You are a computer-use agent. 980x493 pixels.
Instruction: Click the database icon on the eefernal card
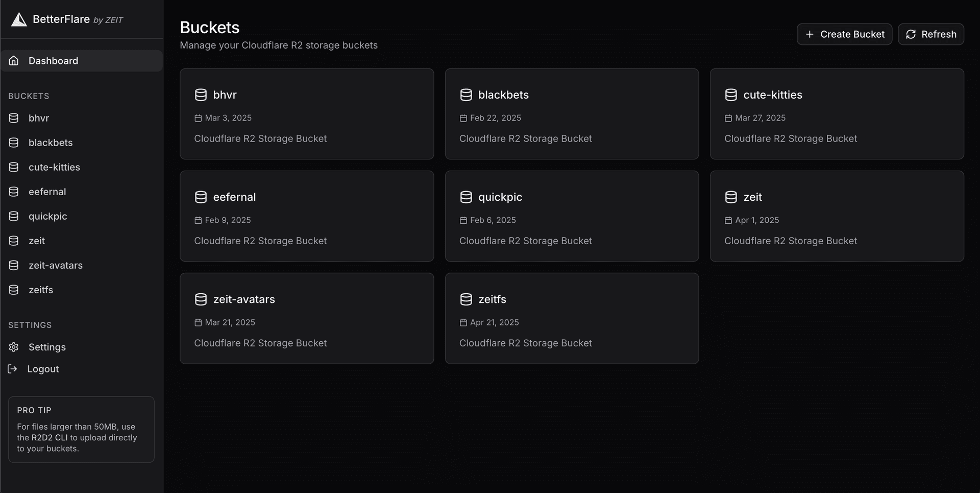tap(201, 197)
